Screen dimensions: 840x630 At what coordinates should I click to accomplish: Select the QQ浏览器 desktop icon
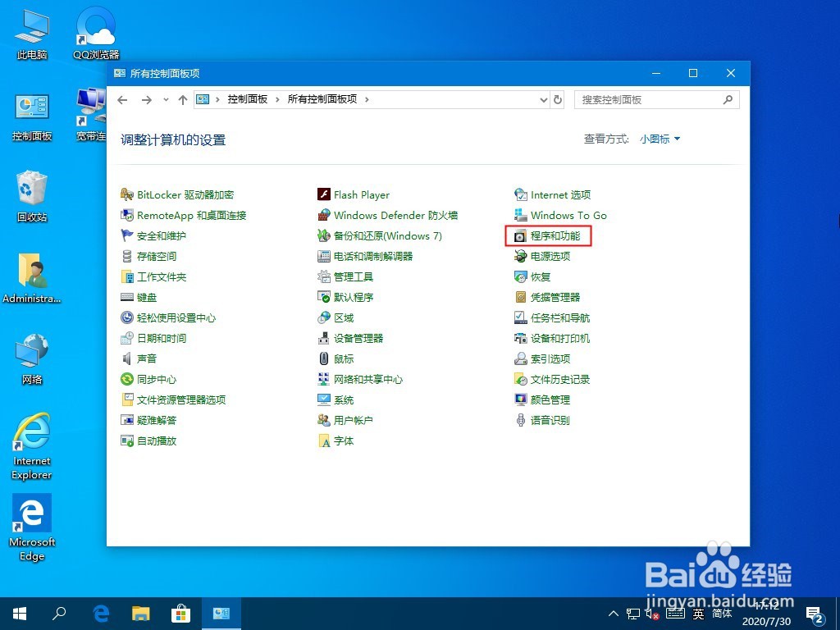pos(97,33)
